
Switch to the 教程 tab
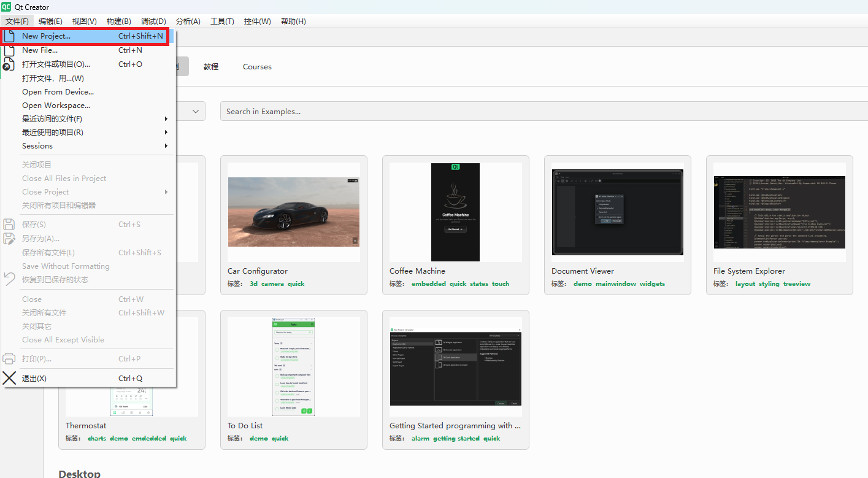coord(211,67)
